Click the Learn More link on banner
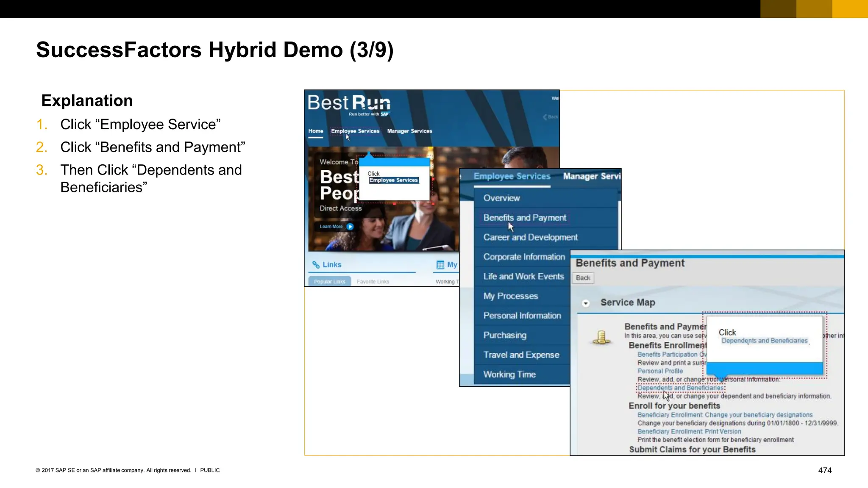This screenshot has width=868, height=488. point(331,227)
